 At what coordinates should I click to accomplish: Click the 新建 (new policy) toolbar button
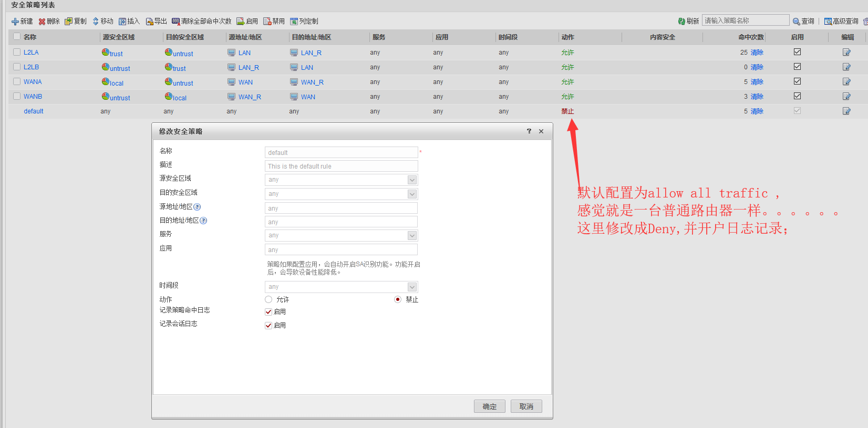22,22
